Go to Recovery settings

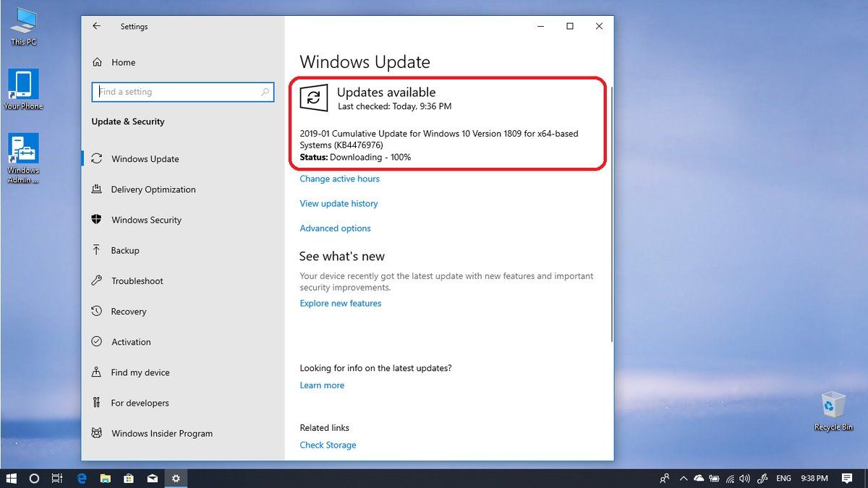pos(128,312)
